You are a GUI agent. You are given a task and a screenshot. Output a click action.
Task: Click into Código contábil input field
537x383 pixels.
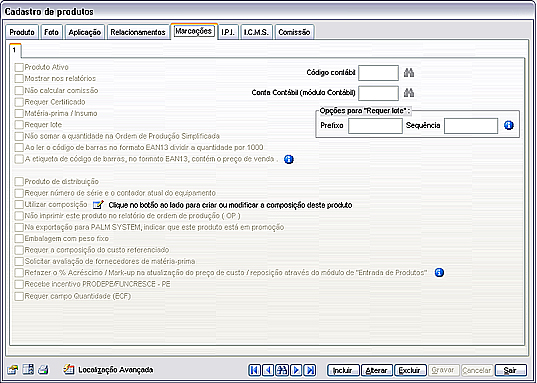pyautogui.click(x=378, y=73)
